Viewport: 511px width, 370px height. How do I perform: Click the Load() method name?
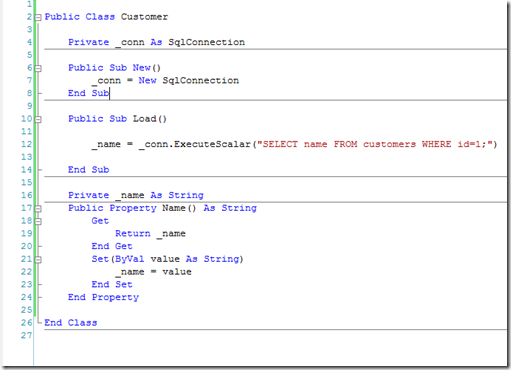tap(150, 119)
